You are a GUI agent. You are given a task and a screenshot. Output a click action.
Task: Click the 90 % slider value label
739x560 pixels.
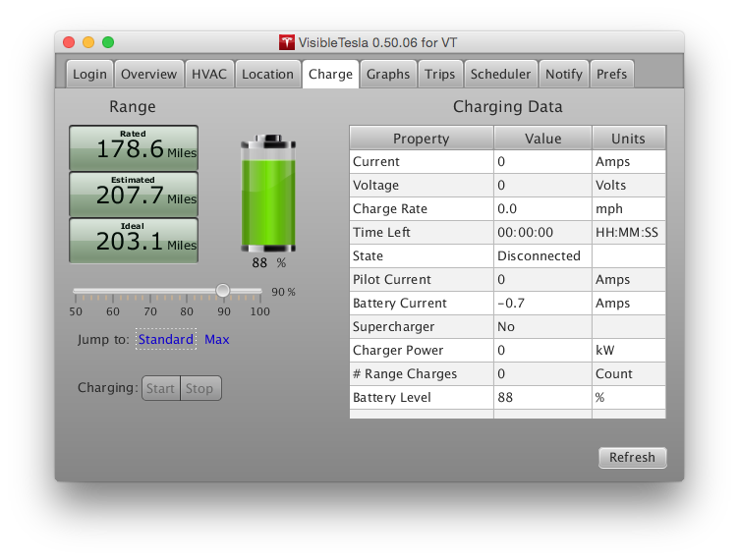point(283,292)
